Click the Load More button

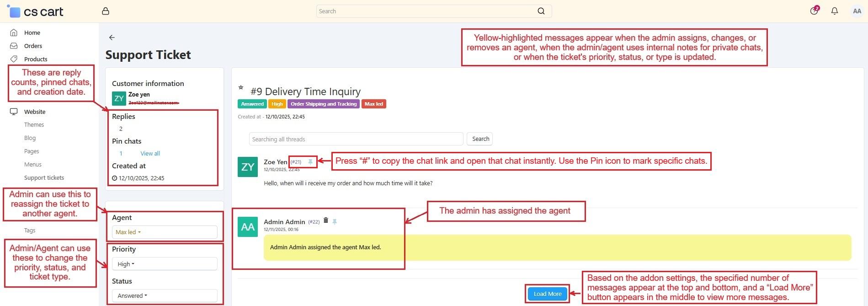(x=547, y=294)
